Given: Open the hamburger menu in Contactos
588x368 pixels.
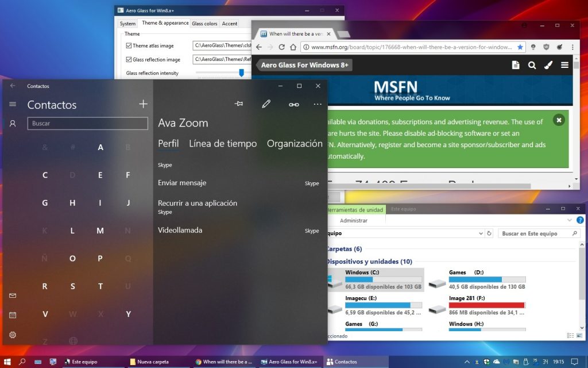Looking at the screenshot, I should coord(13,104).
